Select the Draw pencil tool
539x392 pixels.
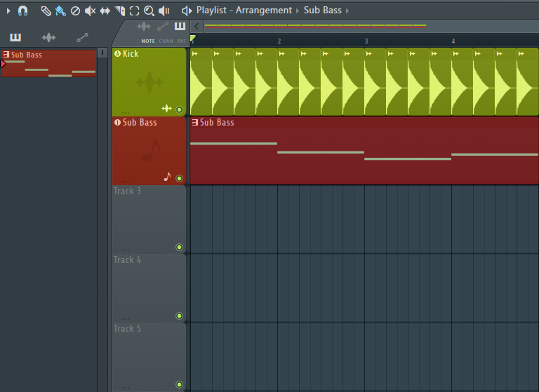[x=46, y=11]
